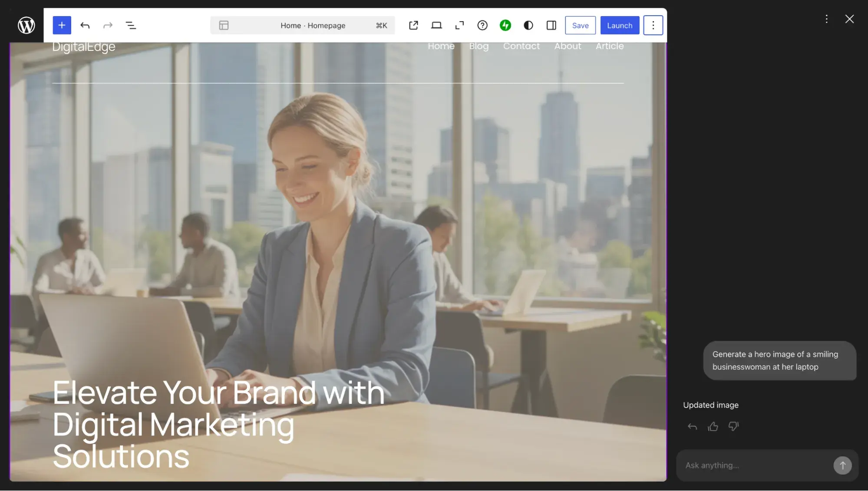The width and height of the screenshot is (868, 491).
Task: Redo the last change
Action: (108, 25)
